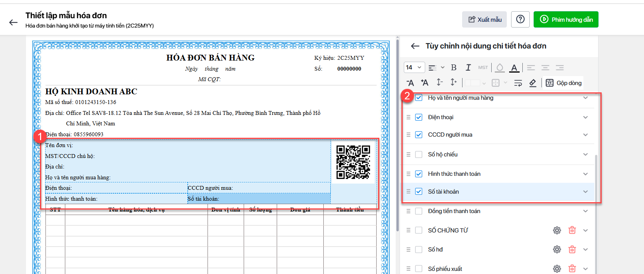Toggle italic formatting
The image size is (644, 274).
point(468,68)
